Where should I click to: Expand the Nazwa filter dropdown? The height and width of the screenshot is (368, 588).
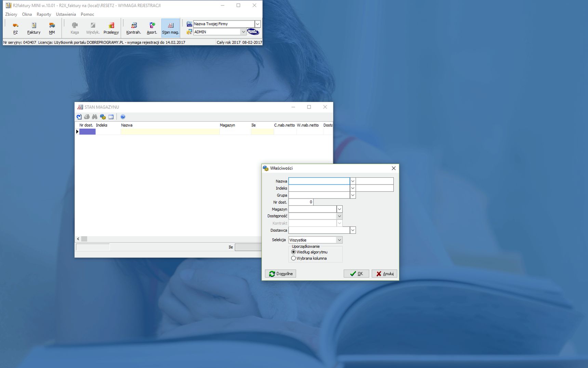(x=353, y=181)
